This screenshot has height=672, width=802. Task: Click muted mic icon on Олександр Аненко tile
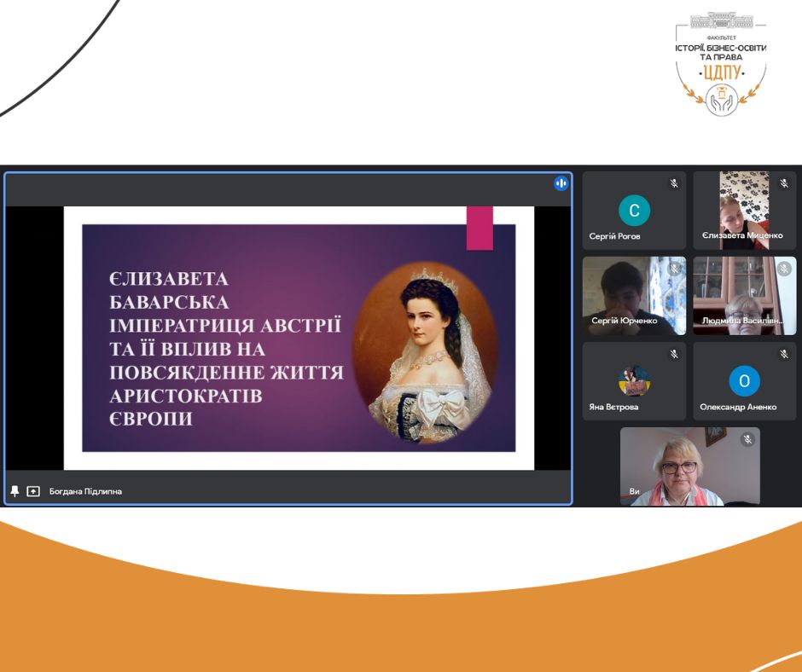[x=783, y=354]
